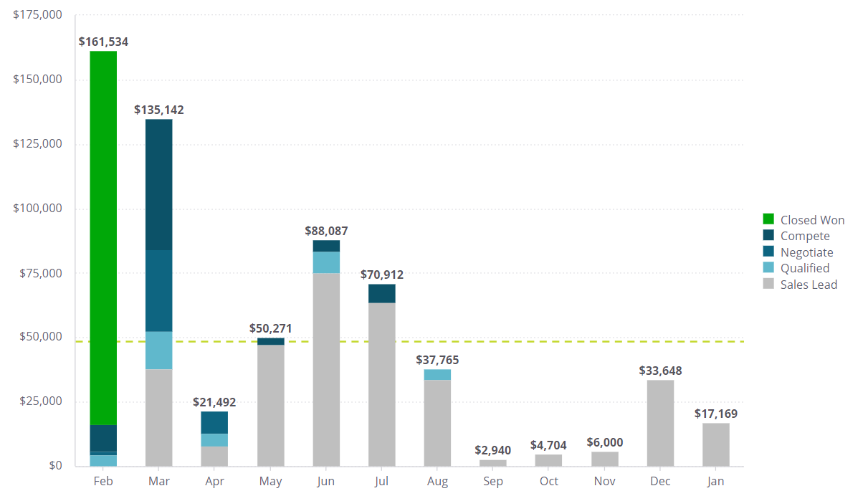Click the green Closed Won segment in Feb
Screen dimensions: 868x496
(103, 237)
